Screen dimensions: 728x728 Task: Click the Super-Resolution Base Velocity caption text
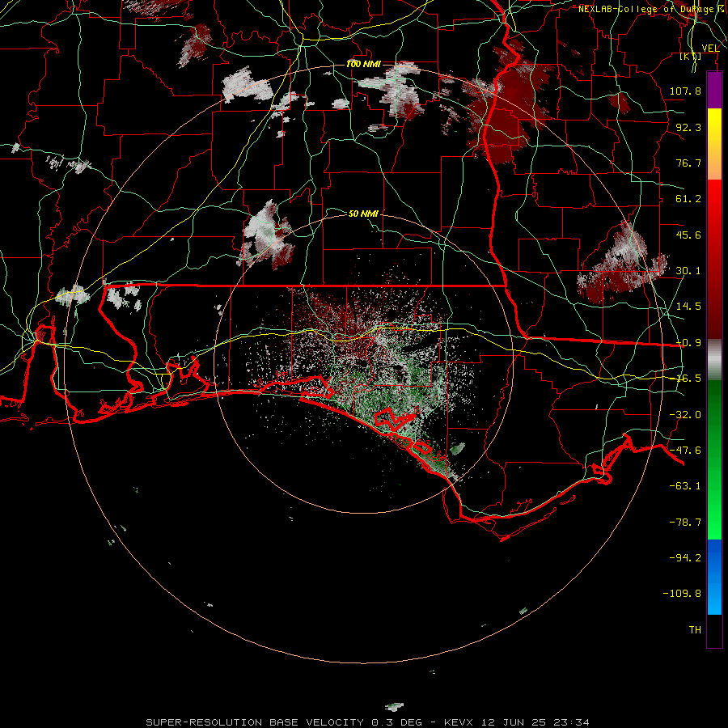click(367, 722)
